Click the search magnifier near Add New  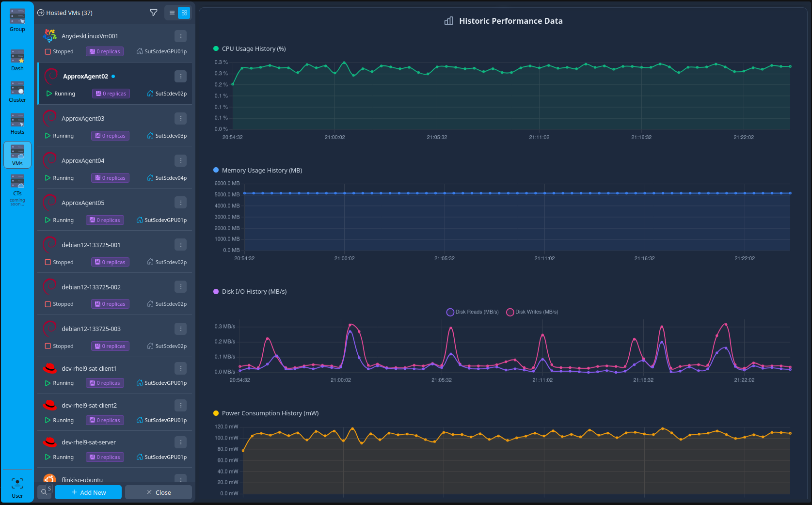tap(45, 491)
